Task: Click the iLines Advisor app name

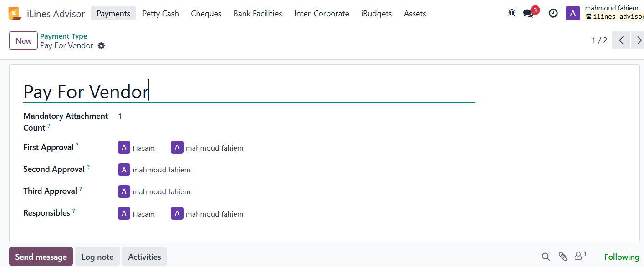Action: point(56,14)
